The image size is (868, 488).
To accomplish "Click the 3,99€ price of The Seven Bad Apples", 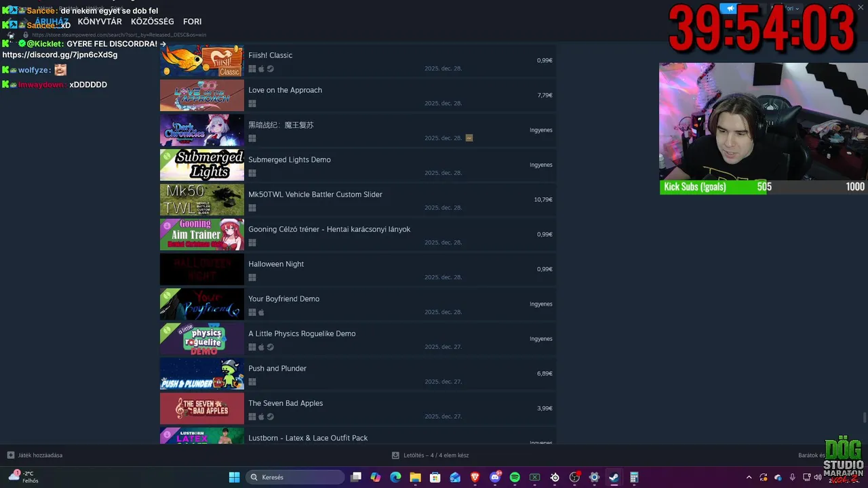I will click(x=545, y=409).
